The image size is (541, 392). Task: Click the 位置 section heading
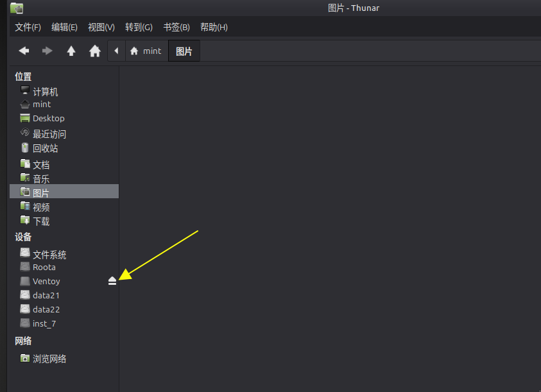coord(23,76)
